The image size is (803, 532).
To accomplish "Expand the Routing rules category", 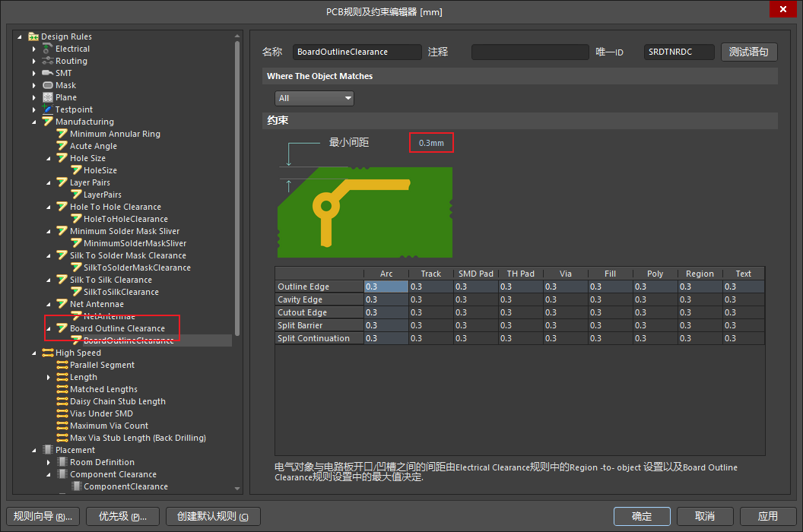I will (33, 61).
